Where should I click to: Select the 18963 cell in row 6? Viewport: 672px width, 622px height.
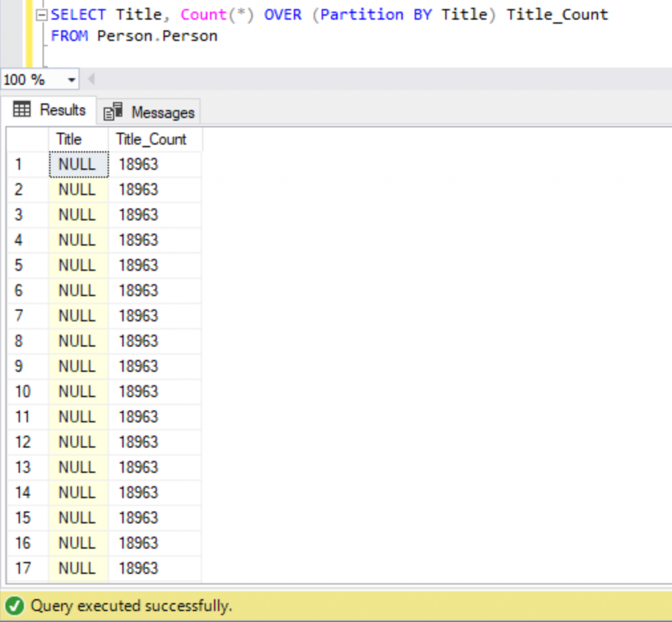(x=155, y=291)
